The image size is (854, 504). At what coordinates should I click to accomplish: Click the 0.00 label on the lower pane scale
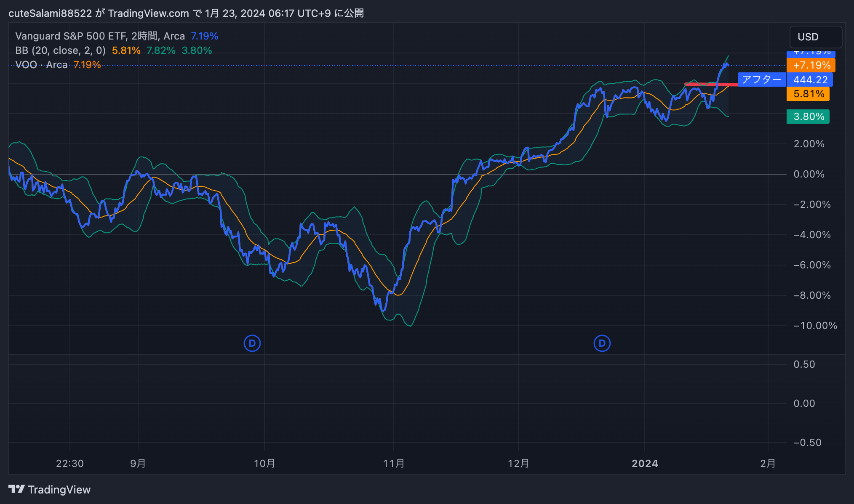804,403
